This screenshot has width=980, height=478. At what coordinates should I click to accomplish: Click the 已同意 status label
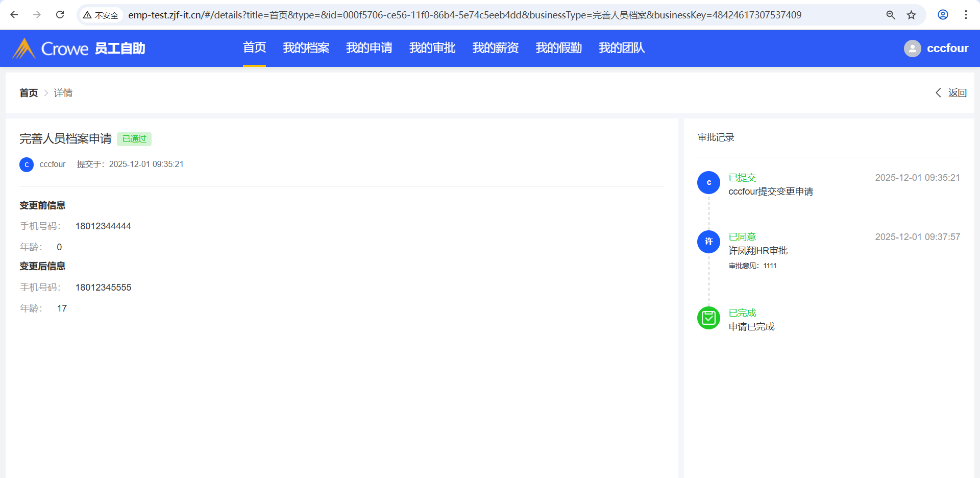point(742,237)
